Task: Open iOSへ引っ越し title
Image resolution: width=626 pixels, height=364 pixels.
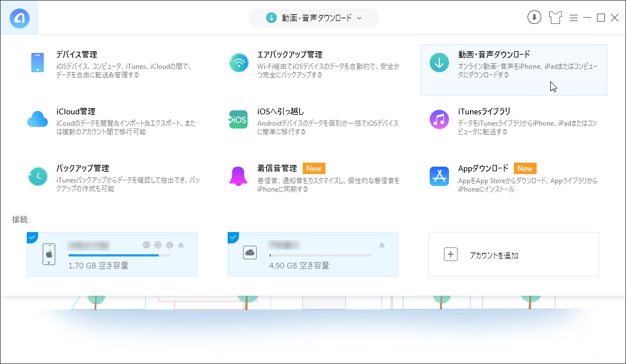Action: click(280, 111)
